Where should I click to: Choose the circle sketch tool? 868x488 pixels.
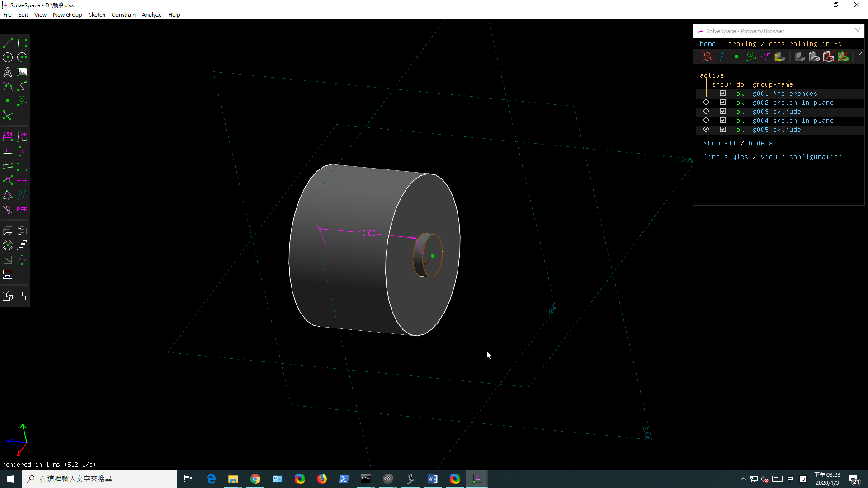pyautogui.click(x=8, y=57)
